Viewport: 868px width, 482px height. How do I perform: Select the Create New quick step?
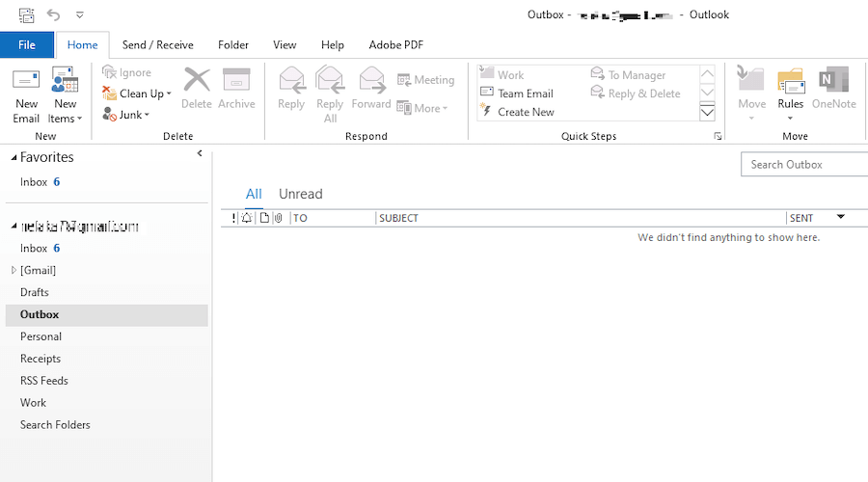518,112
